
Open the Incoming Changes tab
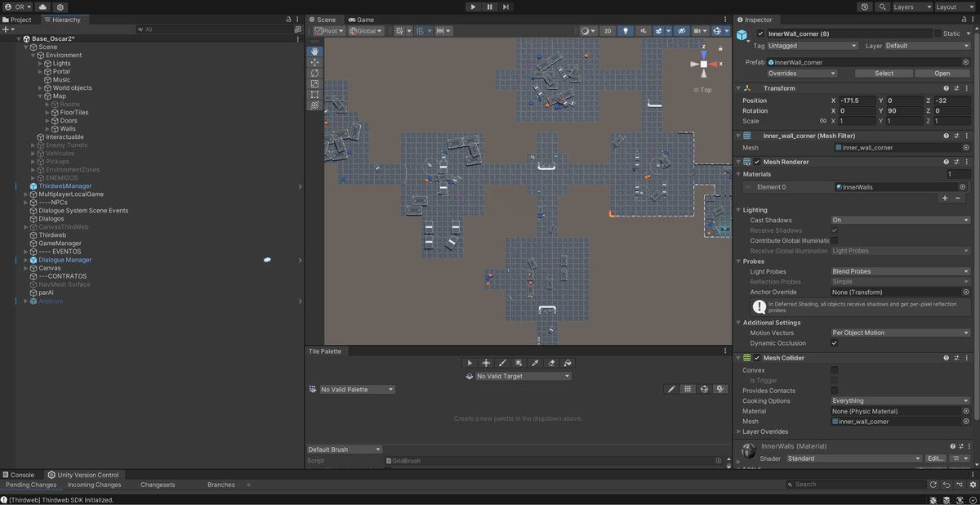pos(94,485)
